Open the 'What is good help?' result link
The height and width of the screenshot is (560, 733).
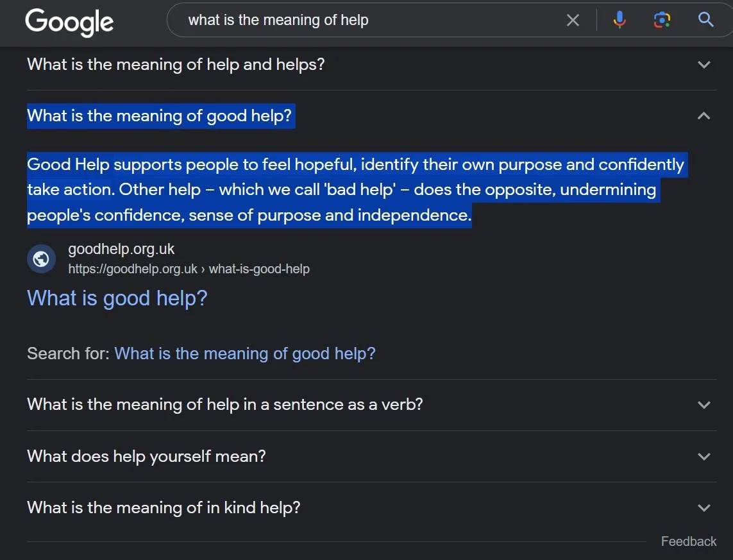point(117,298)
